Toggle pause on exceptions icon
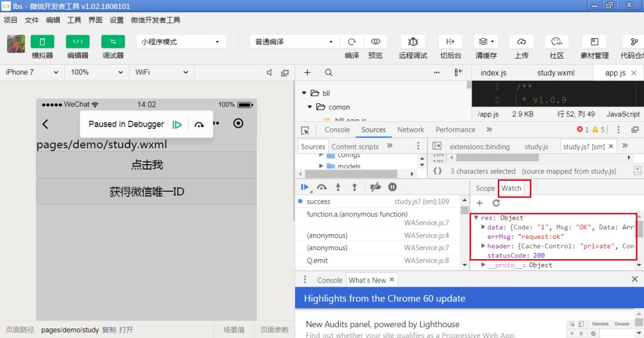 click(x=392, y=187)
